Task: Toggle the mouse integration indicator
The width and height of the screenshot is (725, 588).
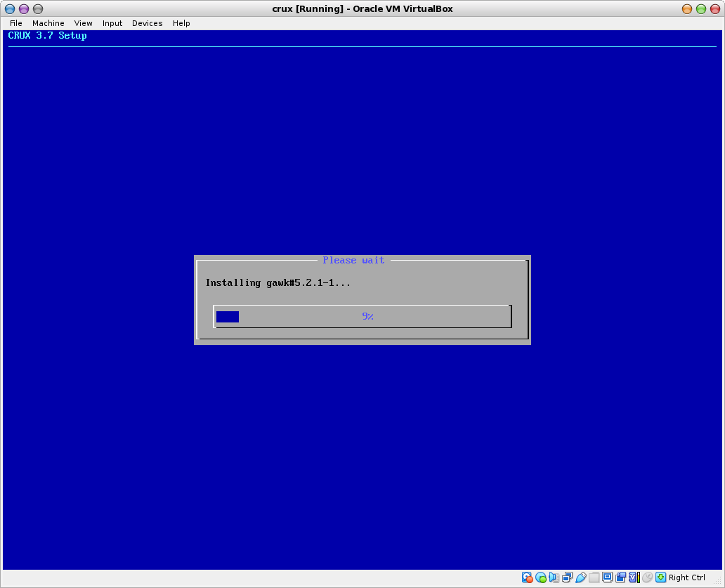Action: click(647, 577)
